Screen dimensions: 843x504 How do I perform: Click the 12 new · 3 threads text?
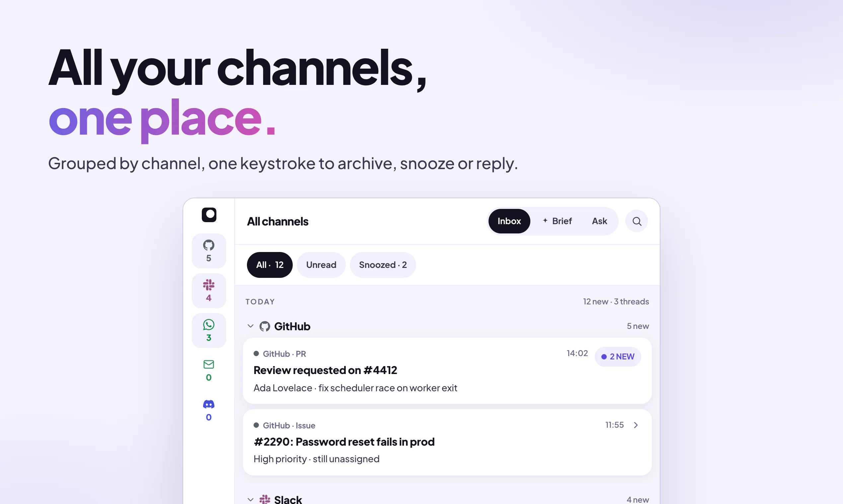[616, 302]
